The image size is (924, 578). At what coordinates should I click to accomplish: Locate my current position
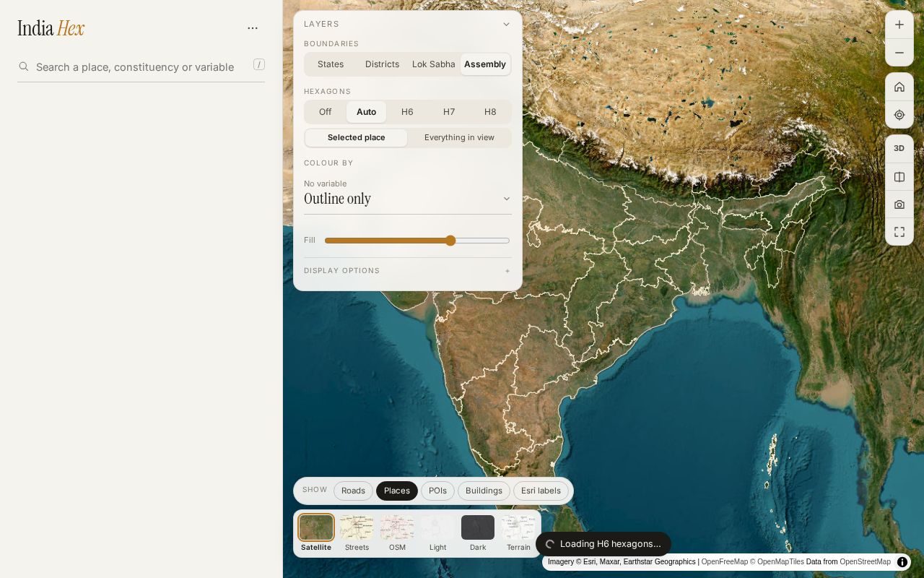point(899,115)
